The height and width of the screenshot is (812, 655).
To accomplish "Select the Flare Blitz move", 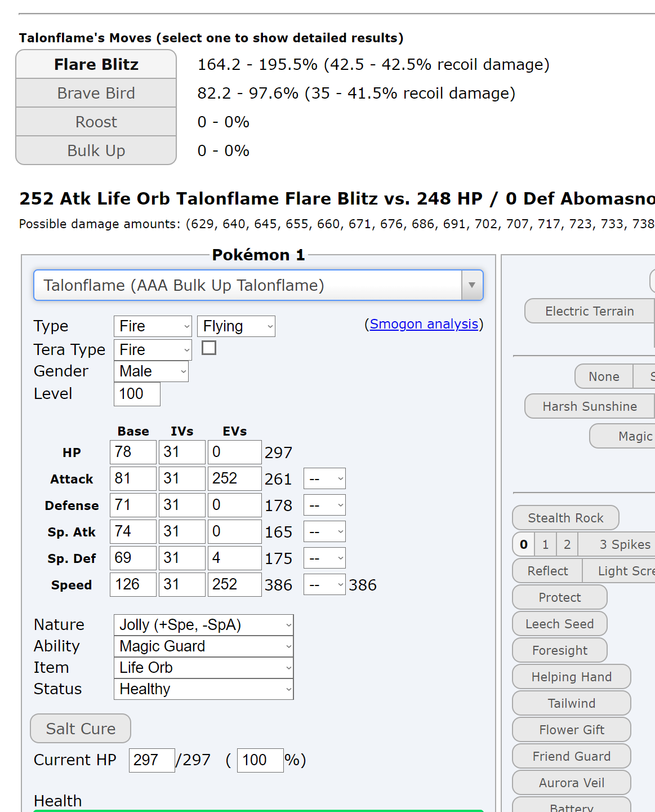I will (96, 64).
